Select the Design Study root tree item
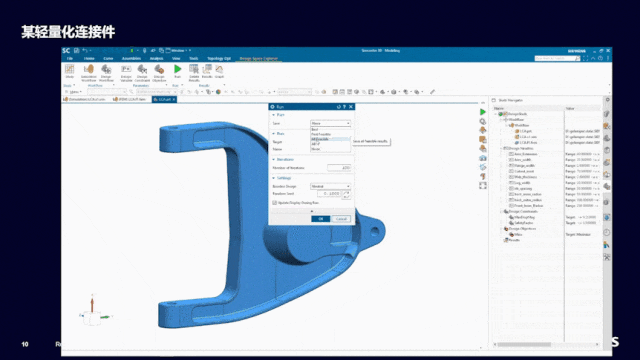The image size is (640, 360). tap(514, 114)
